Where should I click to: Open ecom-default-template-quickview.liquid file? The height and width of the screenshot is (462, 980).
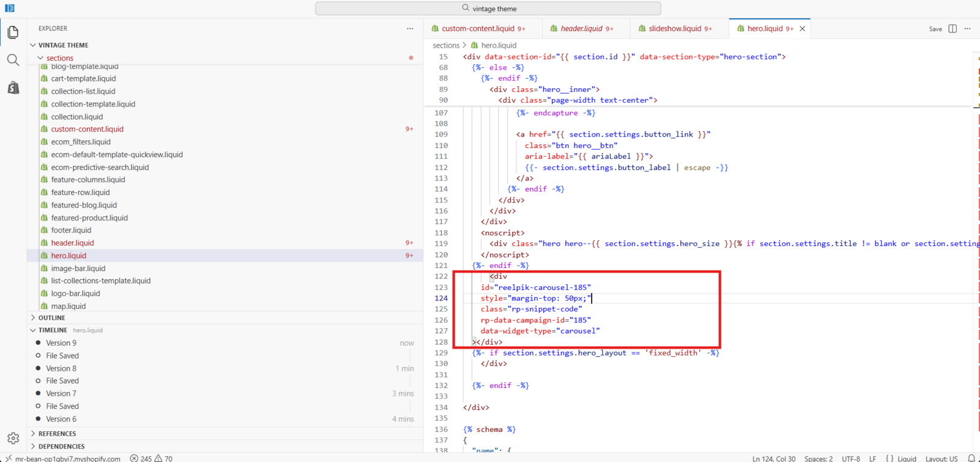click(x=117, y=154)
